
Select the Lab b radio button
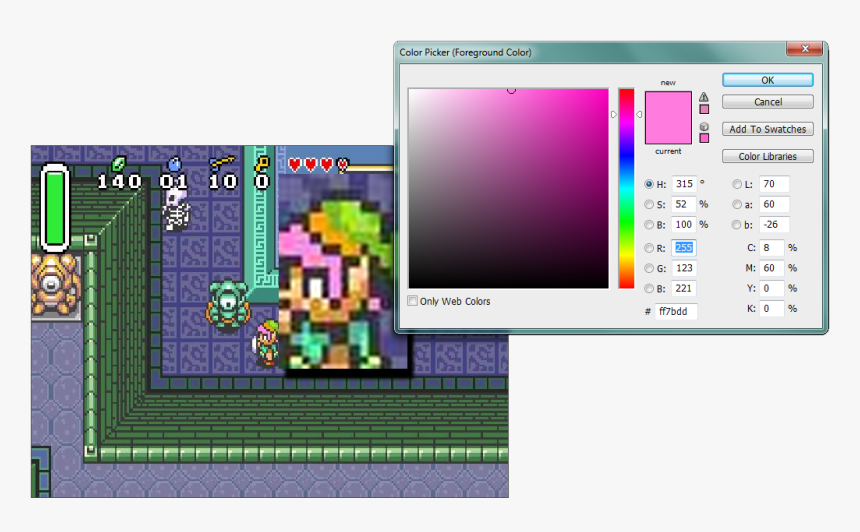(737, 225)
